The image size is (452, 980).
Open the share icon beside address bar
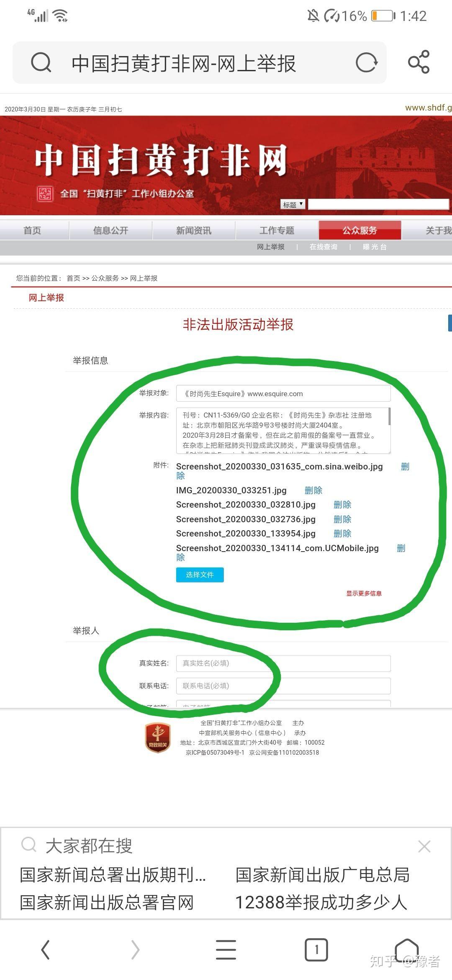point(419,62)
